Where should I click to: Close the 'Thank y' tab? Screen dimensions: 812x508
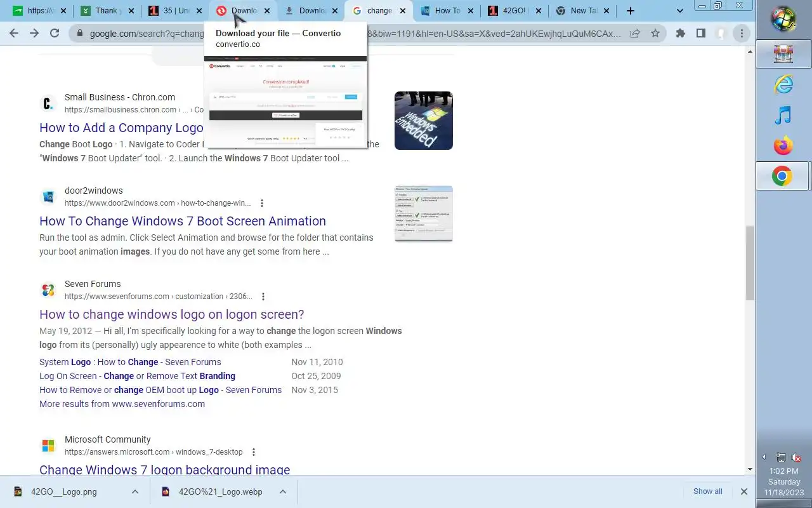tap(131, 11)
